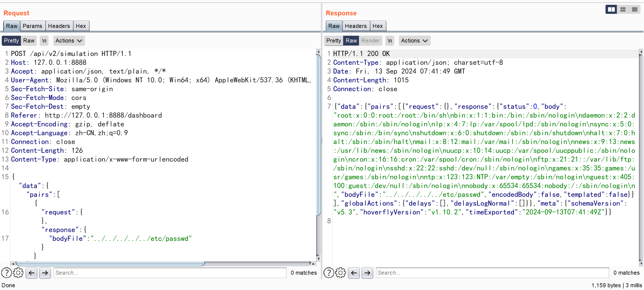Switch response view to Pretty mode
This screenshot has height=290, width=644.
point(333,40)
